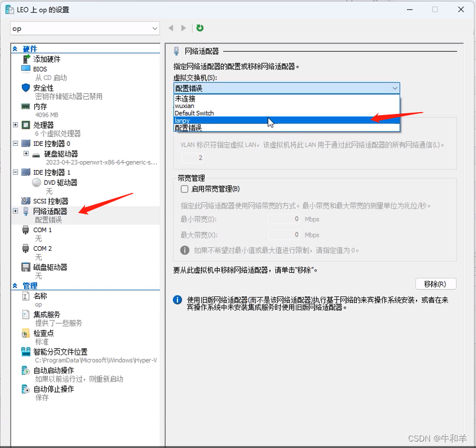This screenshot has width=476, height=448.
Task: Select the BIOS monitor icon
Action: point(26,68)
